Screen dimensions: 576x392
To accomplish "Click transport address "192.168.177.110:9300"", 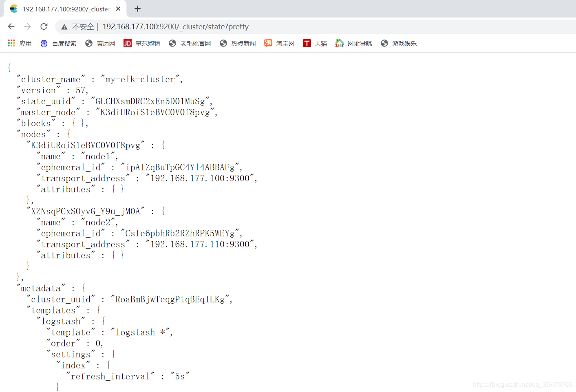I will [200, 244].
